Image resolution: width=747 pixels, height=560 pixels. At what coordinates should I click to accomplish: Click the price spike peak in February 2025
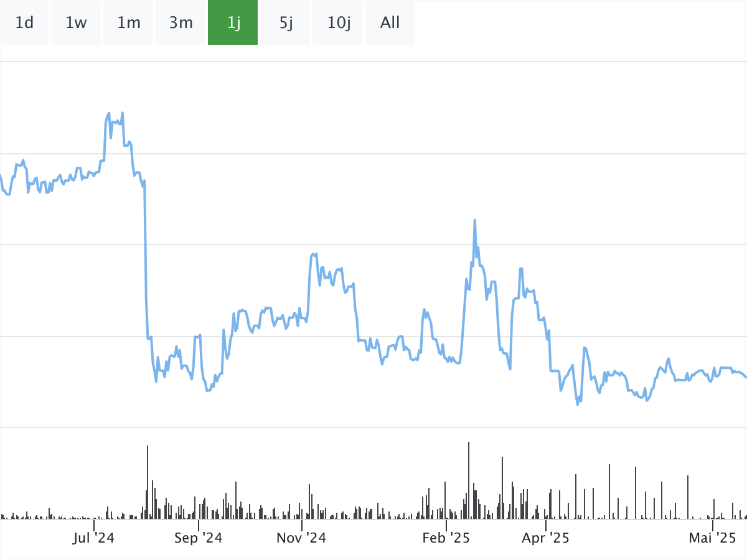point(475,220)
